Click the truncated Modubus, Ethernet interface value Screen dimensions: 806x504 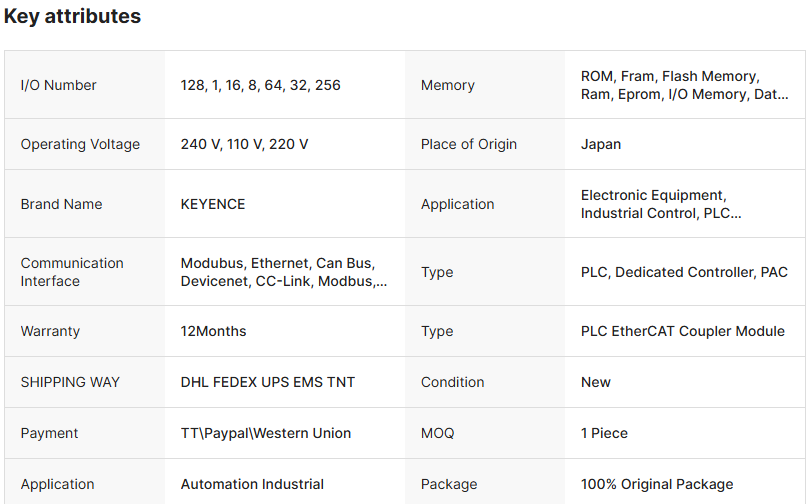283,272
